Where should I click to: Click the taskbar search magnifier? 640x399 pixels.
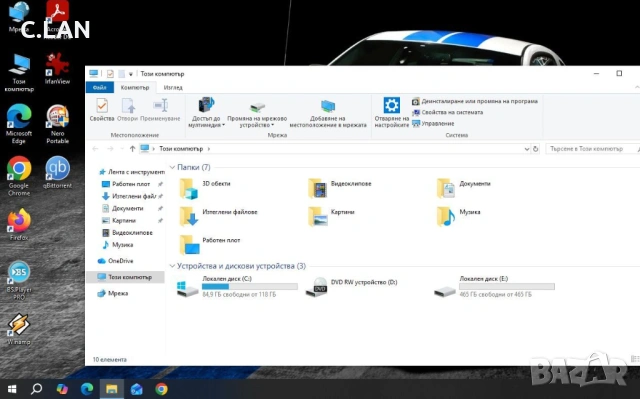pos(37,389)
